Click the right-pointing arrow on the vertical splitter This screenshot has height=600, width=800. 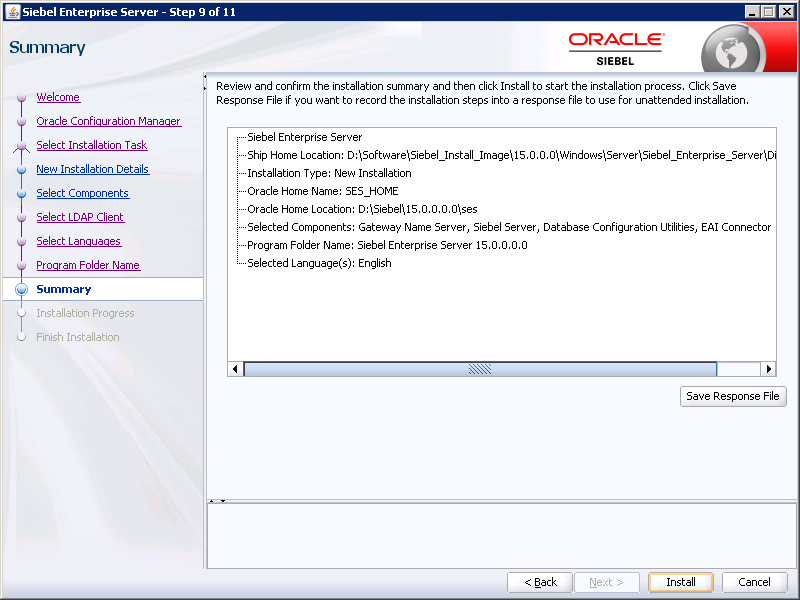click(205, 88)
